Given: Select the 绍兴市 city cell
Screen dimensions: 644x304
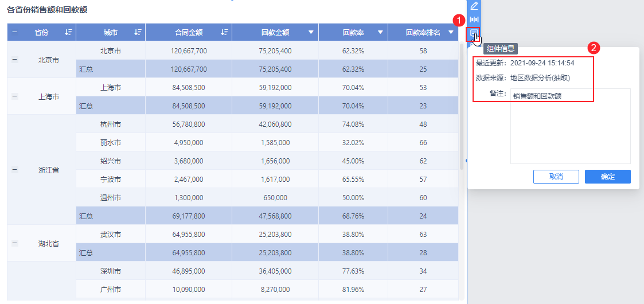Looking at the screenshot, I should [x=111, y=161].
